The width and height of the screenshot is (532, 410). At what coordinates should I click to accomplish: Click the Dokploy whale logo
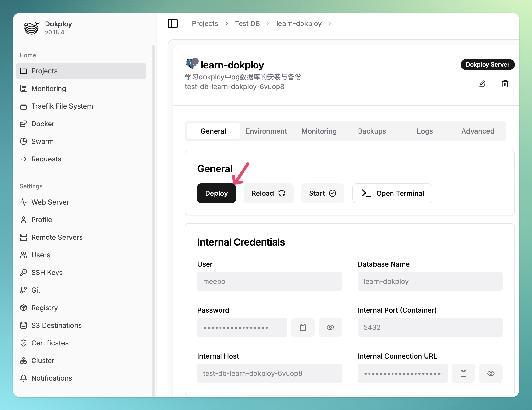[32, 28]
